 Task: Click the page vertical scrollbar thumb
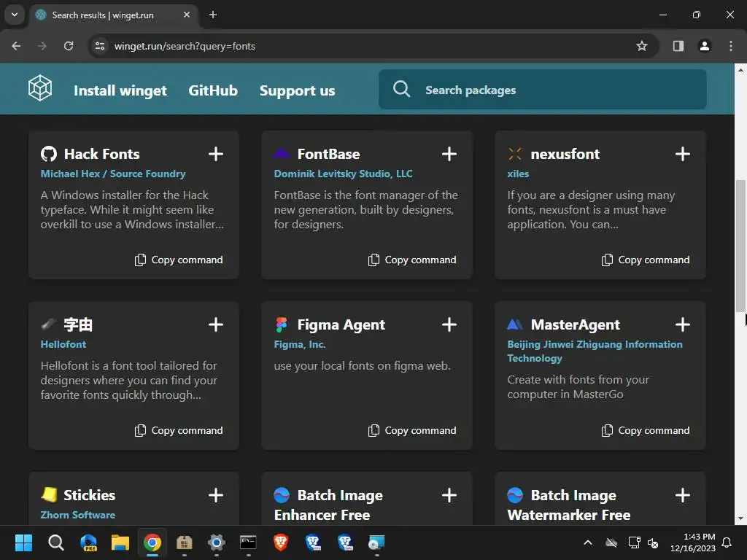(740, 245)
